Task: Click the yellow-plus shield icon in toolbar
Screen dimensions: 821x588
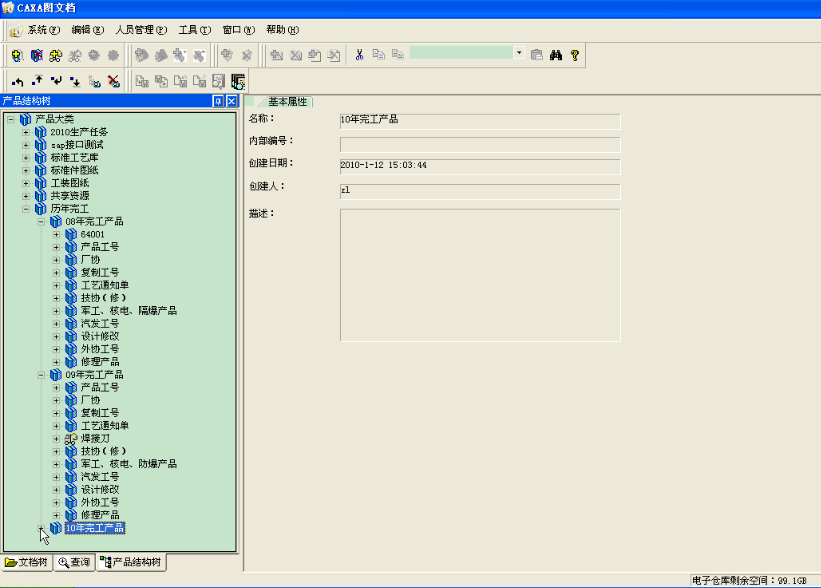Action: coord(17,55)
